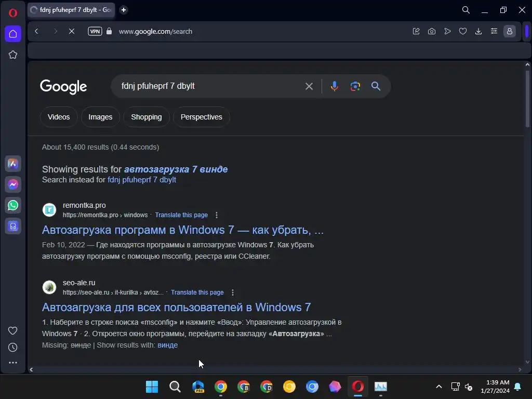Switch to Shopping results
This screenshot has height=399, width=532.
(146, 117)
